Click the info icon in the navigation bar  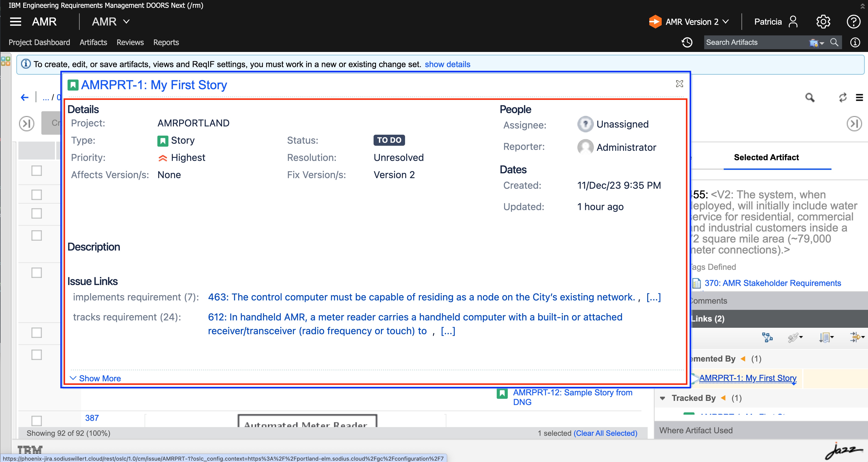[855, 43]
